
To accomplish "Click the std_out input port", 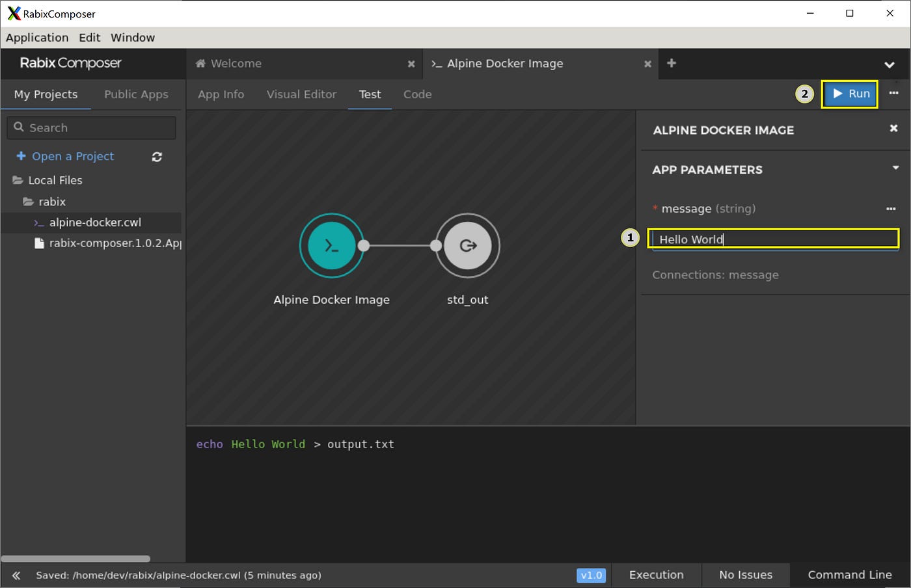I will point(436,245).
